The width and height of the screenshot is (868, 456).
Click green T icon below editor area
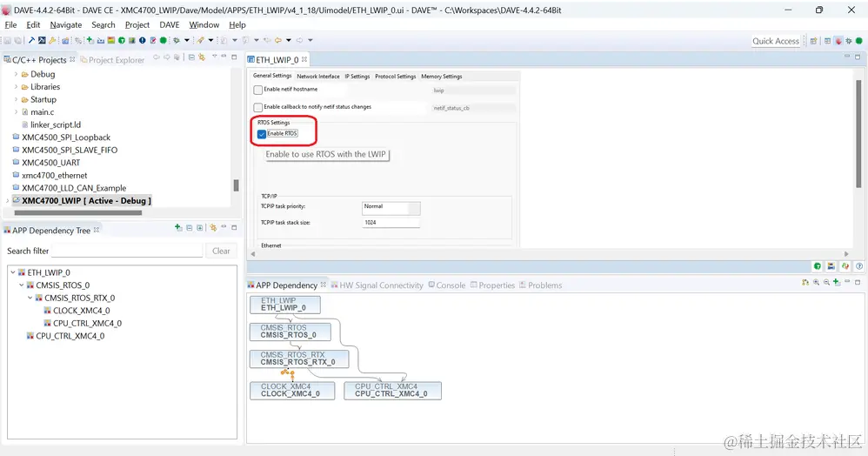(x=817, y=266)
